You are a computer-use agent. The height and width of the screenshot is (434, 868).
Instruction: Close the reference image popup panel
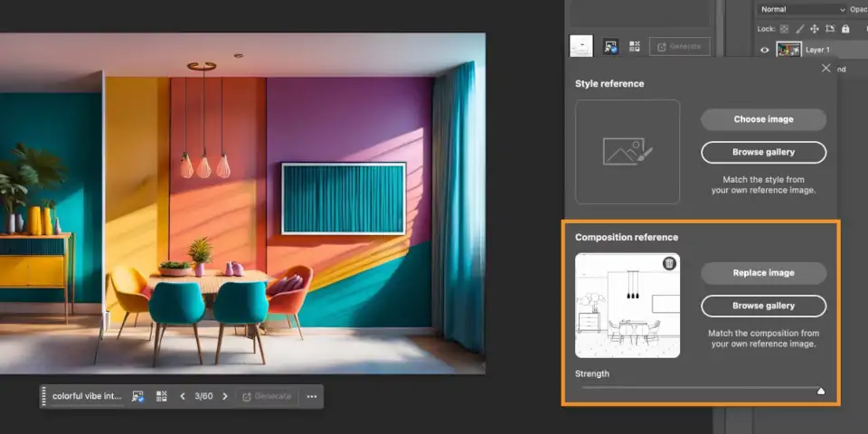click(x=826, y=69)
